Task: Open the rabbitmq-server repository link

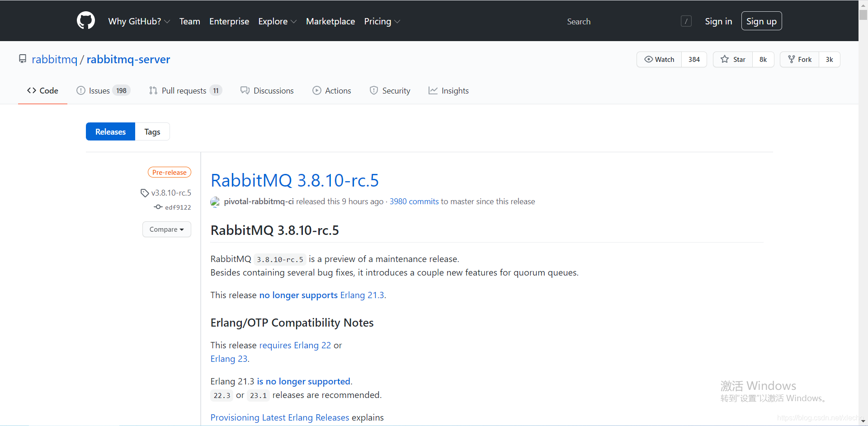Action: coord(128,59)
